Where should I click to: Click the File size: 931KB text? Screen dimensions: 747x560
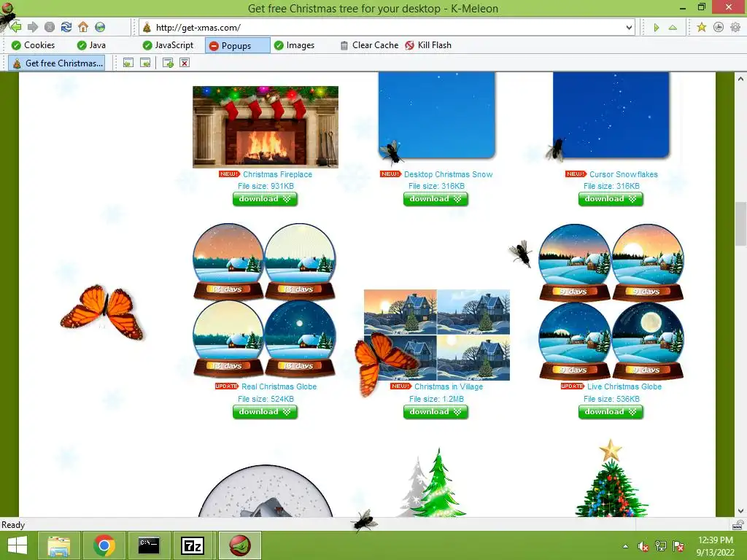[x=266, y=186]
